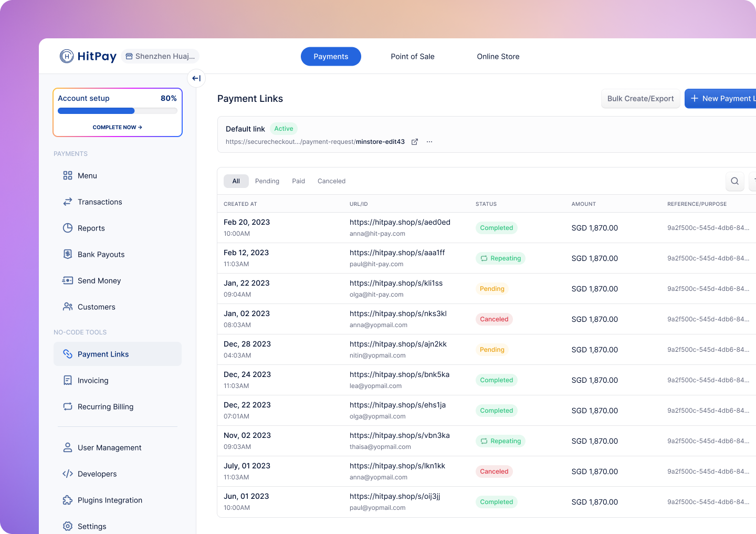Open Developers in the sidebar
The width and height of the screenshot is (756, 534).
tap(118, 474)
